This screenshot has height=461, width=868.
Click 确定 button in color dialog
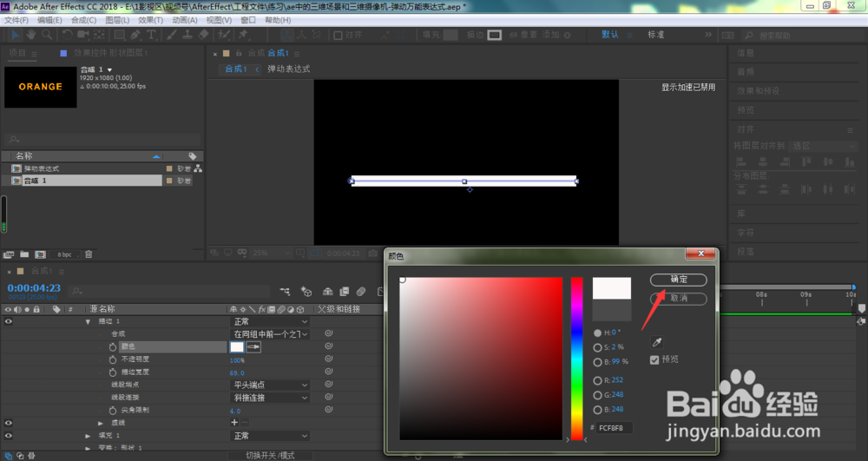point(678,280)
